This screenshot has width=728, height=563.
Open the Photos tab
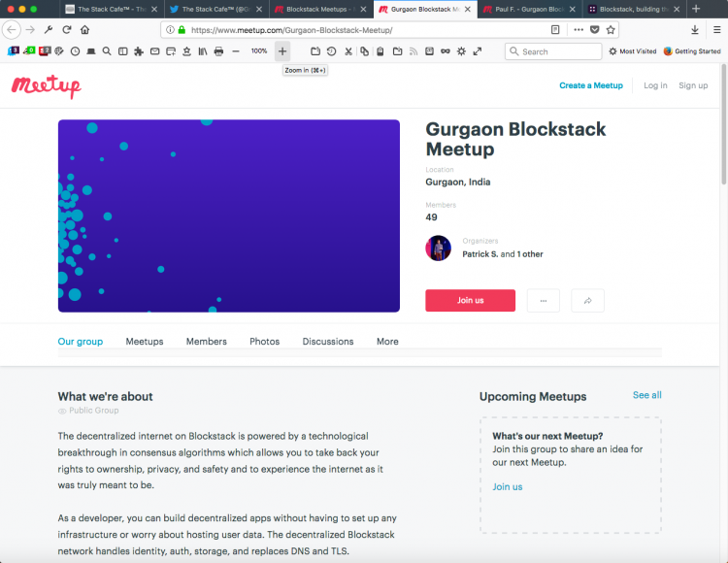[265, 342]
